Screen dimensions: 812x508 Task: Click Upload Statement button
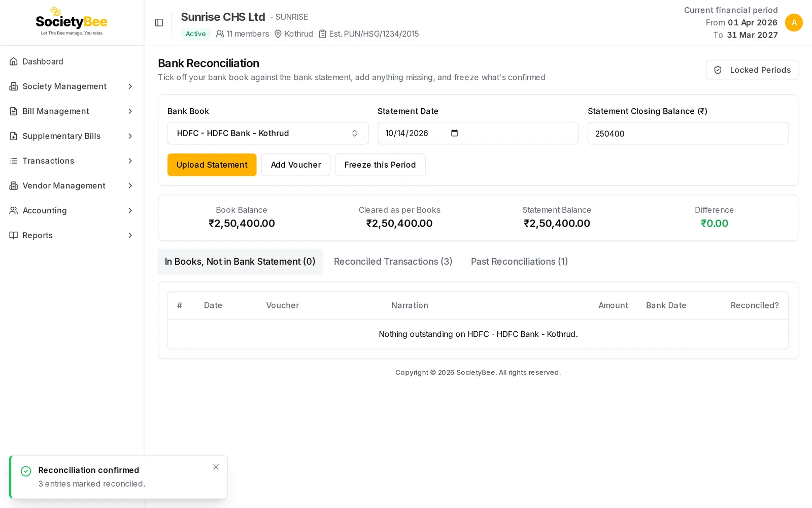point(212,165)
